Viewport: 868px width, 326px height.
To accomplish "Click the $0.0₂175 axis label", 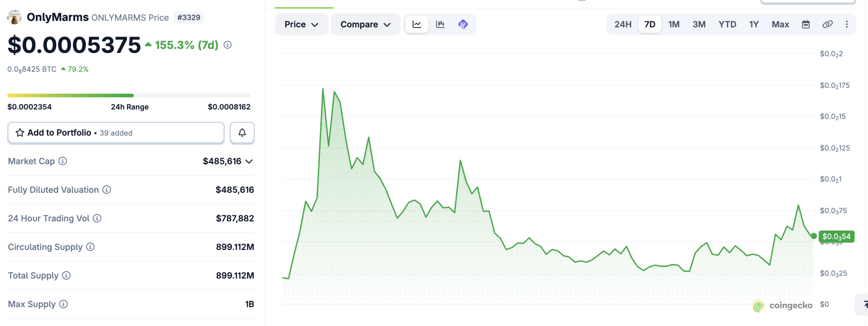I will tap(835, 85).
